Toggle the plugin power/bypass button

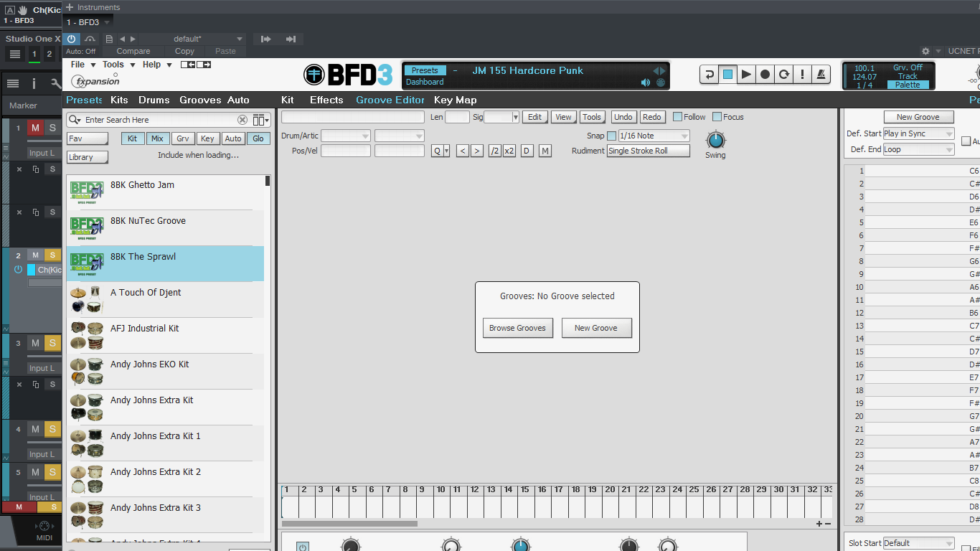71,39
